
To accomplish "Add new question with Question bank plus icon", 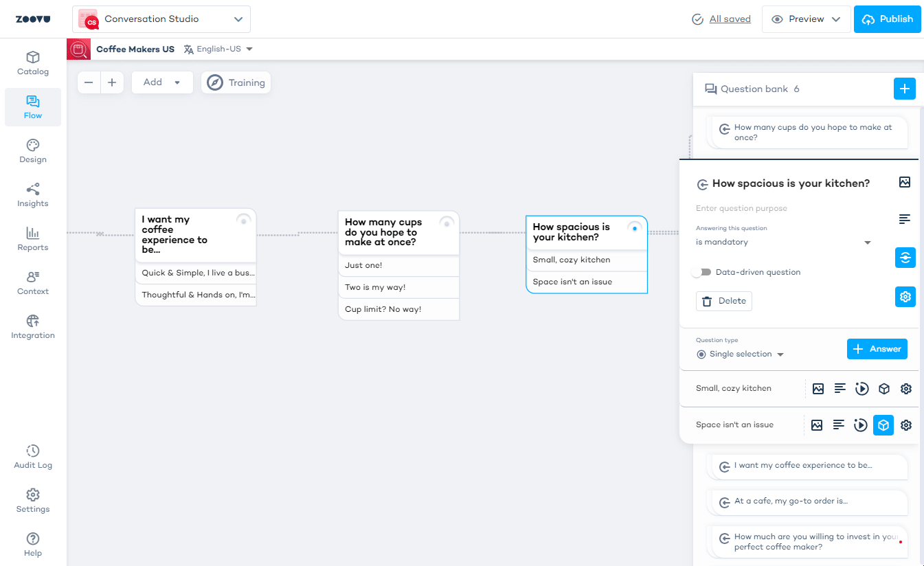I will point(904,89).
